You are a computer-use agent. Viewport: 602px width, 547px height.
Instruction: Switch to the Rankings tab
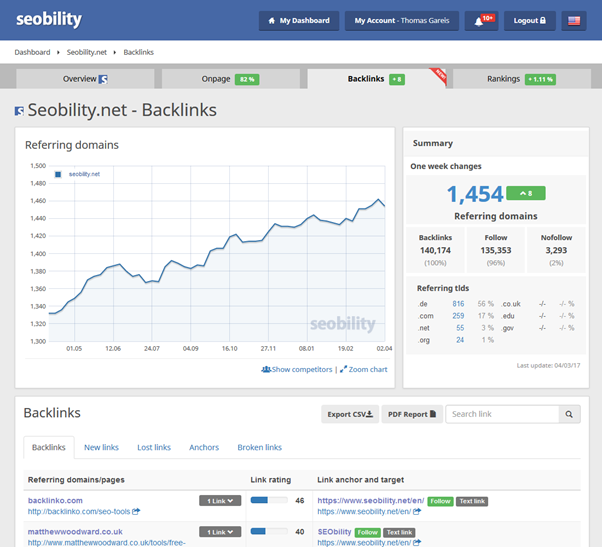[522, 79]
